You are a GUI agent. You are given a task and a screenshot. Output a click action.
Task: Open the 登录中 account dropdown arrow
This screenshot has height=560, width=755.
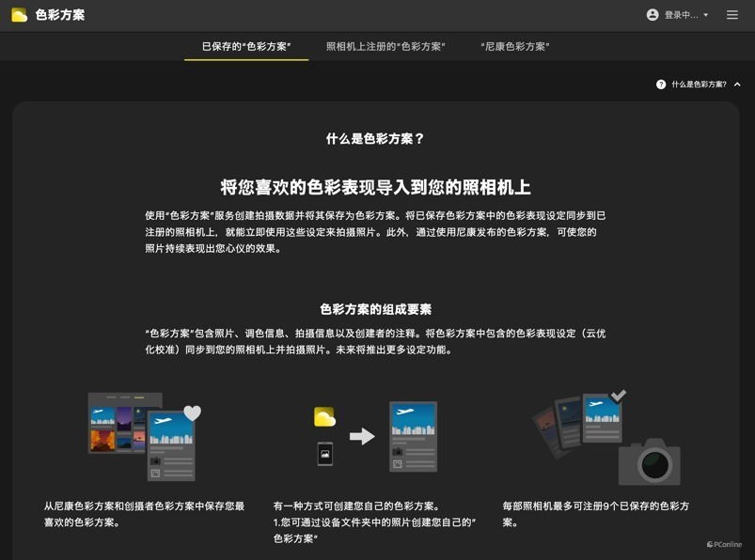coord(706,15)
